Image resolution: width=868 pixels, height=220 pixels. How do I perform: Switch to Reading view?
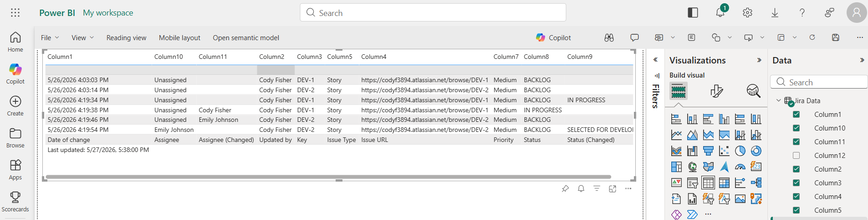(x=126, y=37)
